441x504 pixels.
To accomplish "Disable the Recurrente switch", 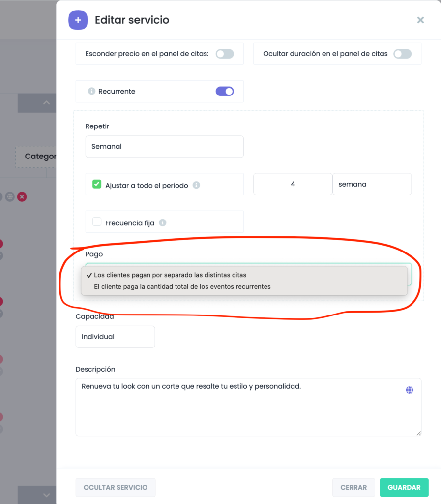I will pos(225,91).
